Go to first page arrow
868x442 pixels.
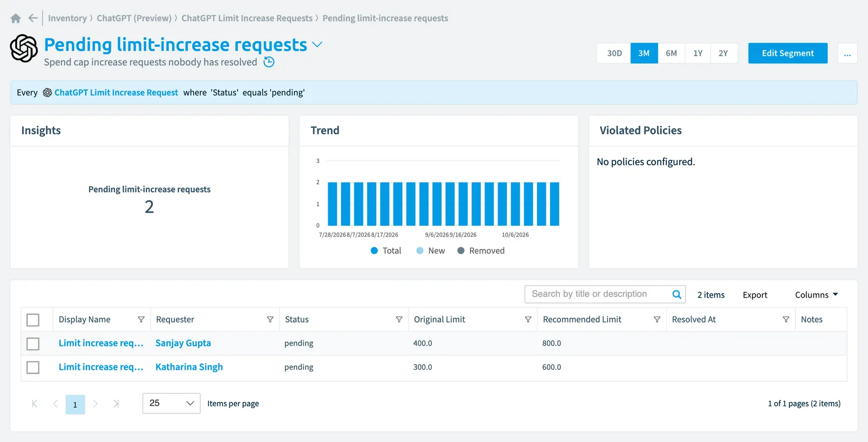point(35,403)
